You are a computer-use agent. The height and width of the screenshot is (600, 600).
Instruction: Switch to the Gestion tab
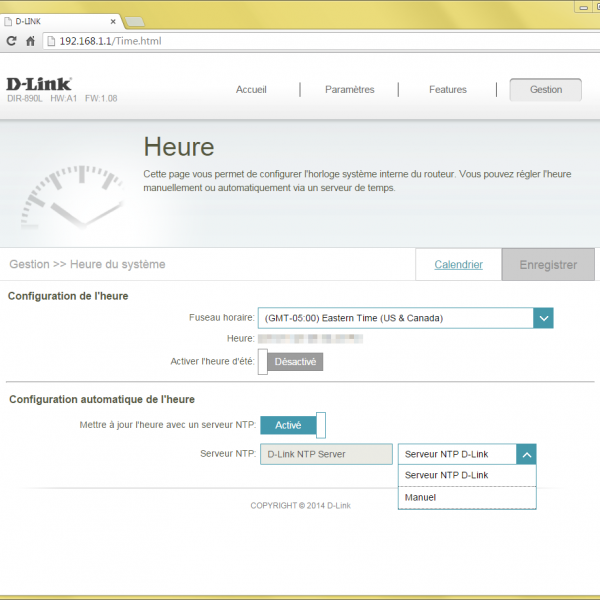(x=546, y=89)
